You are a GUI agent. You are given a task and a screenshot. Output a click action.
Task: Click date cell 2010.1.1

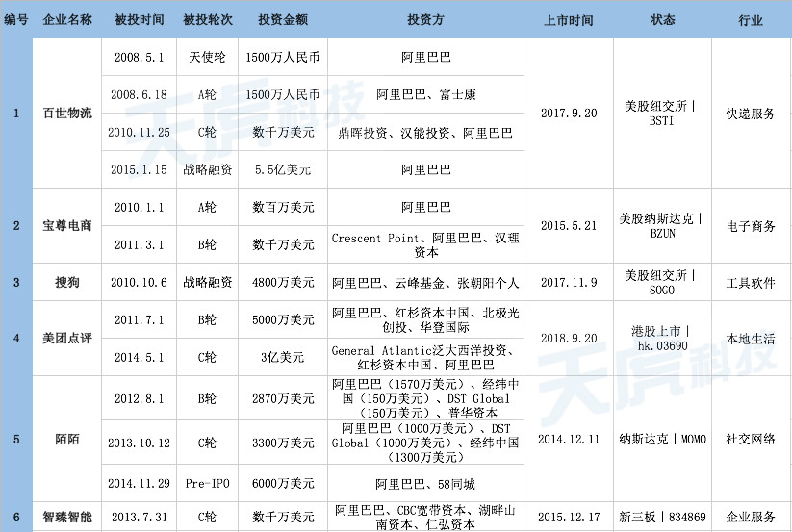coord(139,207)
